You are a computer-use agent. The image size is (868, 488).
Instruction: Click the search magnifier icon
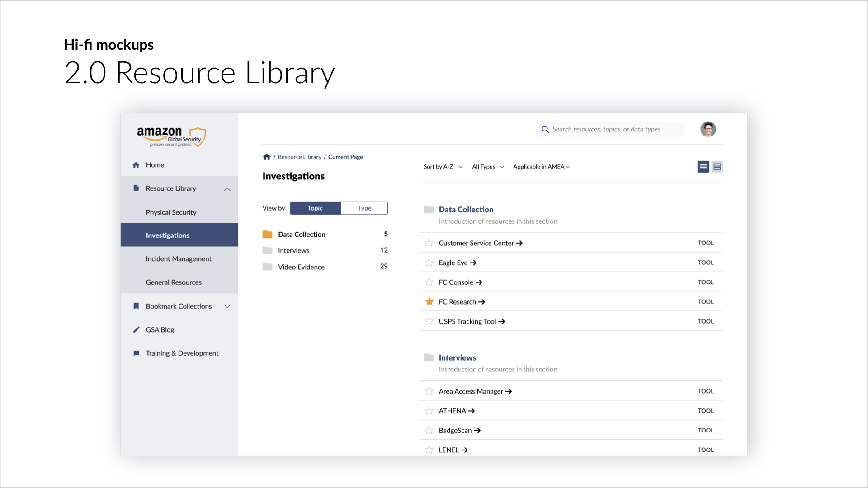pyautogui.click(x=545, y=129)
